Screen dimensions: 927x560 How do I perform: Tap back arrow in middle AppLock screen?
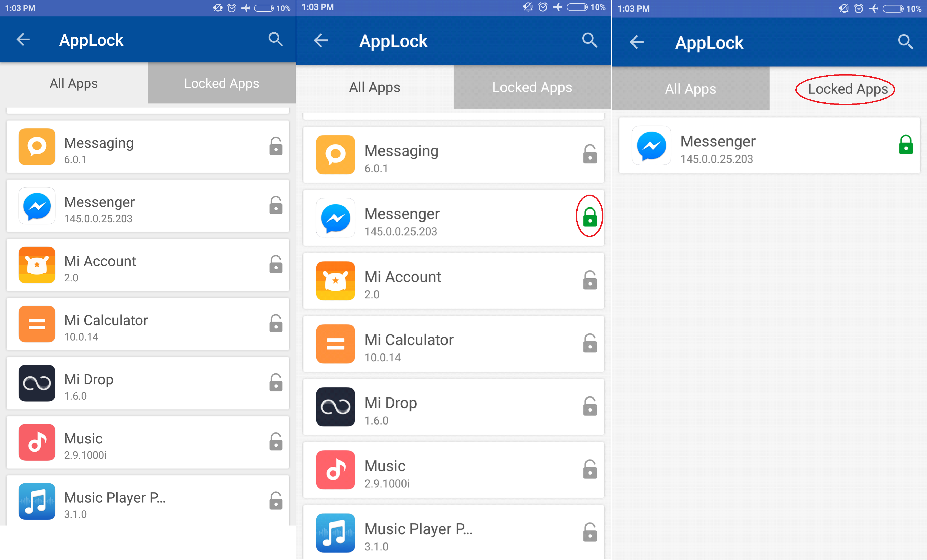[321, 41]
